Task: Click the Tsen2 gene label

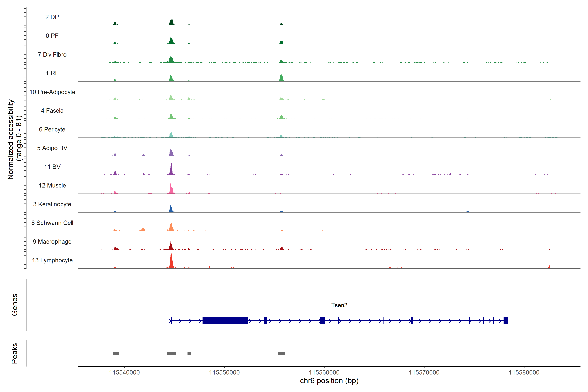Action: 339,305
